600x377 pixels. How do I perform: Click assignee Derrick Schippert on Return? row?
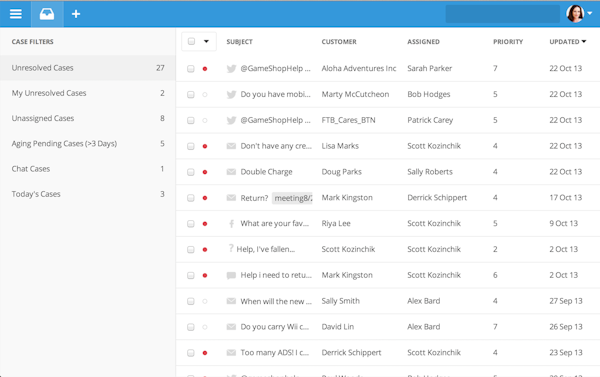pos(437,197)
